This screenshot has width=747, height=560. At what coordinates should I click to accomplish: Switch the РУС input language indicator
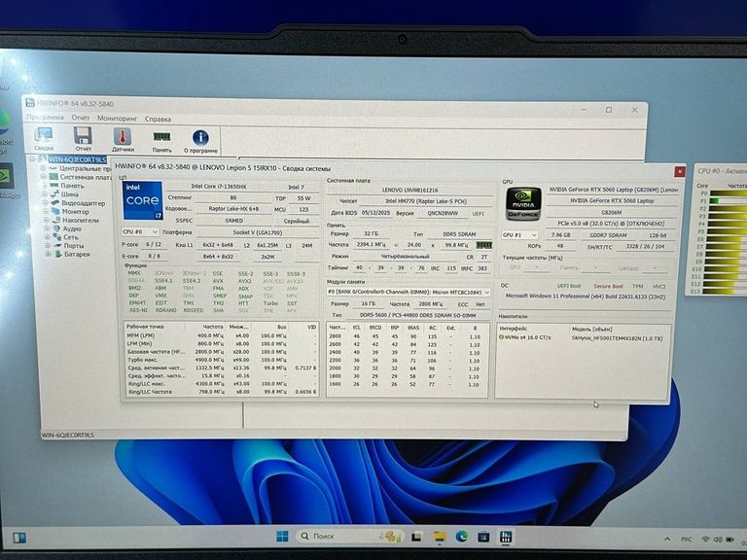coord(686,539)
